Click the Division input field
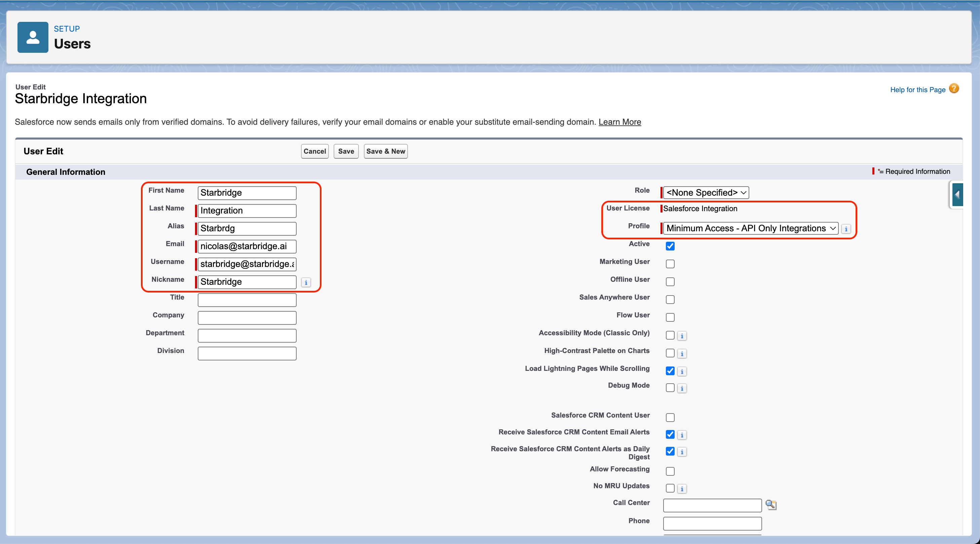Screen dimensions: 980x544 point(247,353)
